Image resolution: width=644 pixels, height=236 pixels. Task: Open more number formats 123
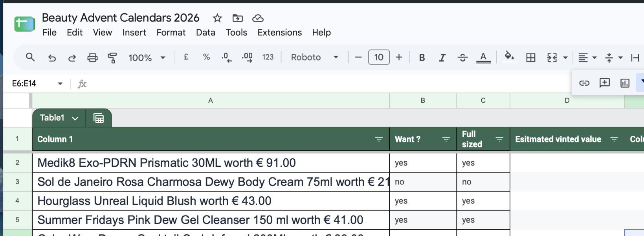tap(268, 57)
